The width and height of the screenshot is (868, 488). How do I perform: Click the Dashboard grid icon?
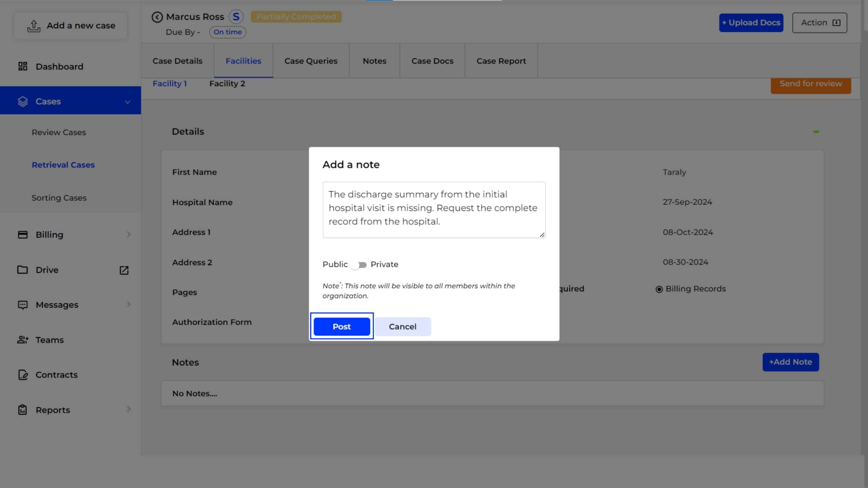(x=23, y=66)
